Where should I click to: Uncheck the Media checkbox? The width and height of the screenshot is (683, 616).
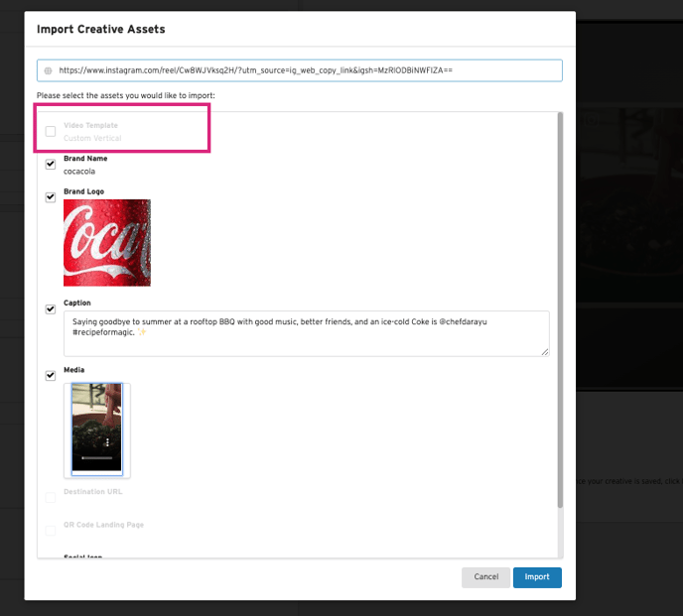(51, 375)
